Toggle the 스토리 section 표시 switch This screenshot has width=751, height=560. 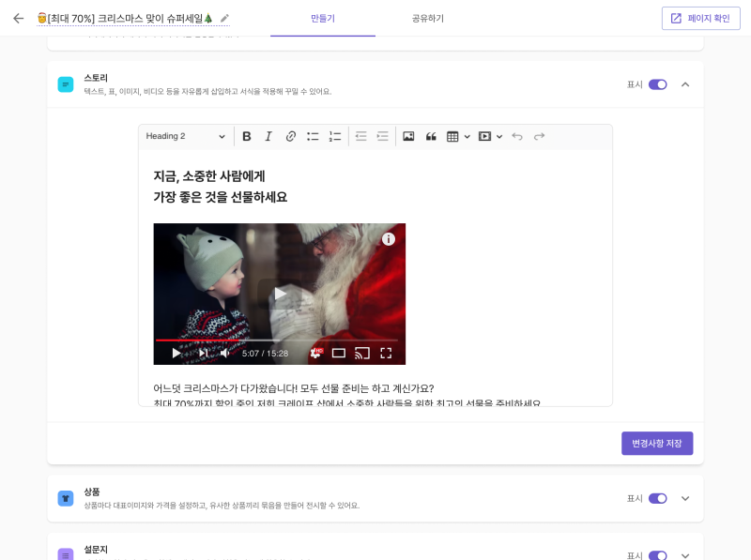point(658,84)
